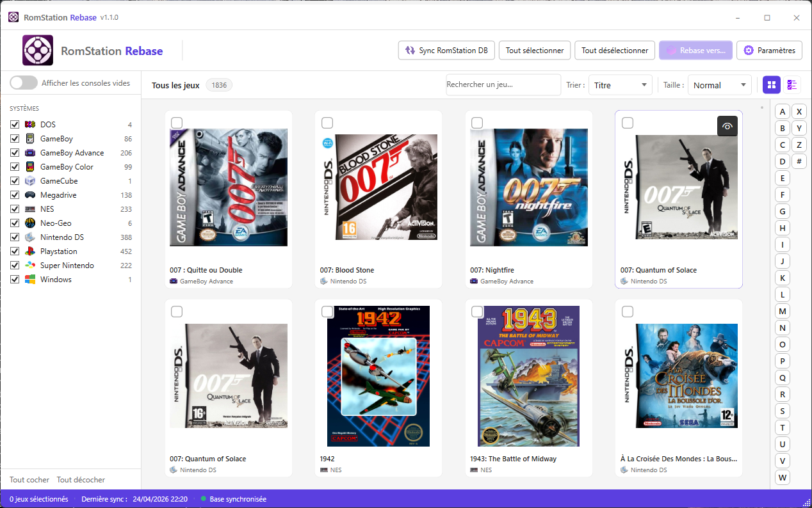Click the Playstation system icon
Image resolution: width=812 pixels, height=508 pixels.
click(30, 251)
